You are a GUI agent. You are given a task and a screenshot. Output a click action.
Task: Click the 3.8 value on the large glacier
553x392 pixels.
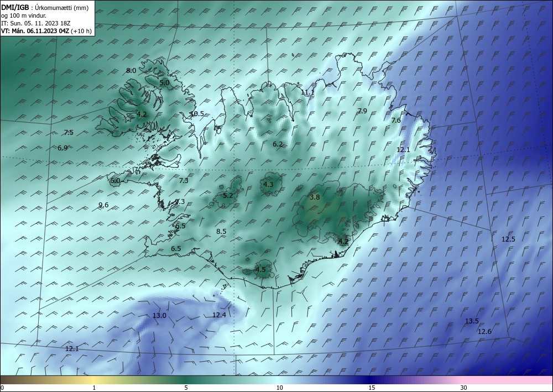click(x=315, y=197)
